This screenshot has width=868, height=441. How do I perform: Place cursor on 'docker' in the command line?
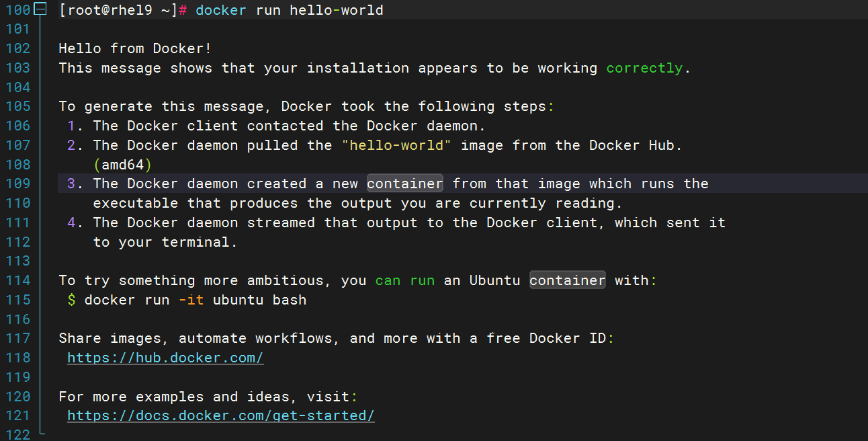pyautogui.click(x=221, y=10)
